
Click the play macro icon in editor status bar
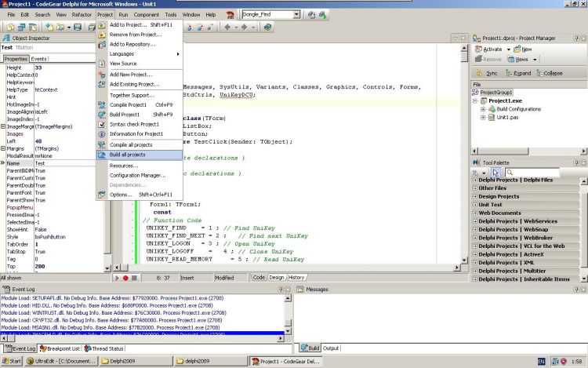pyautogui.click(x=117, y=278)
